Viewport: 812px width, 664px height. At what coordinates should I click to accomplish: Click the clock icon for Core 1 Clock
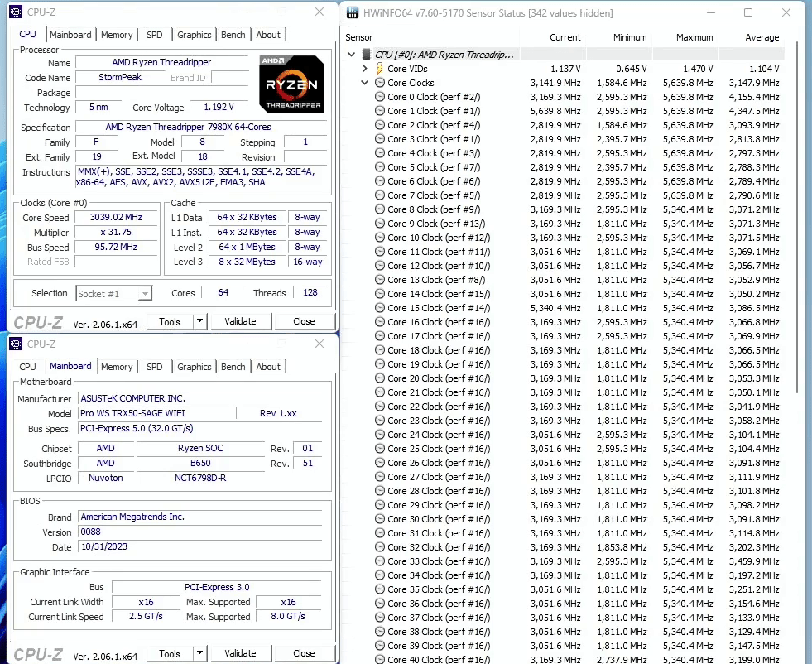click(380, 110)
